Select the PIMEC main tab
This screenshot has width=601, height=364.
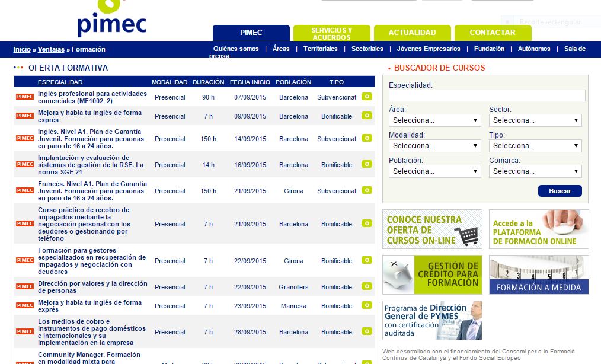(x=251, y=33)
